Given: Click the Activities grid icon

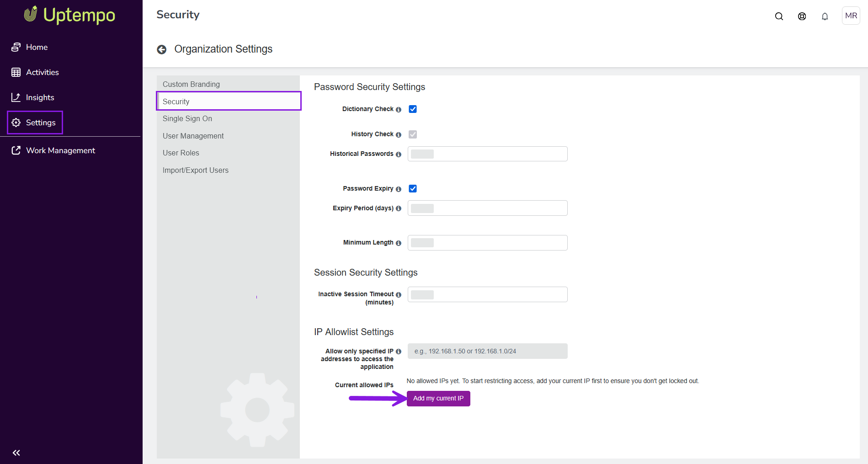Looking at the screenshot, I should (16, 72).
